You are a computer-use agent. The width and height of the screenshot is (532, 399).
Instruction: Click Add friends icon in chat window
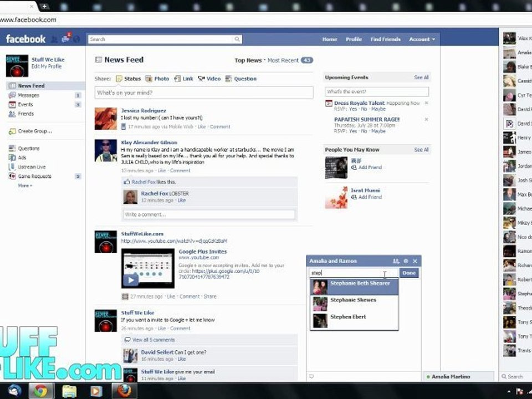396,261
